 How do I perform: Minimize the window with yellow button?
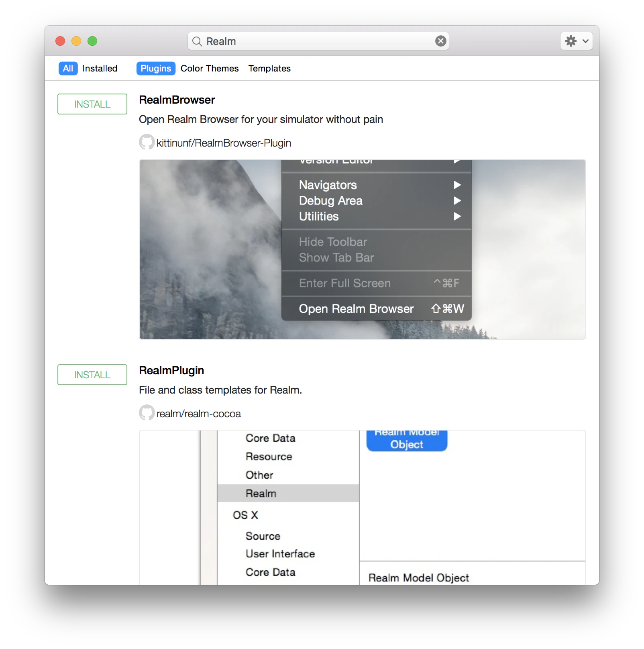(76, 41)
